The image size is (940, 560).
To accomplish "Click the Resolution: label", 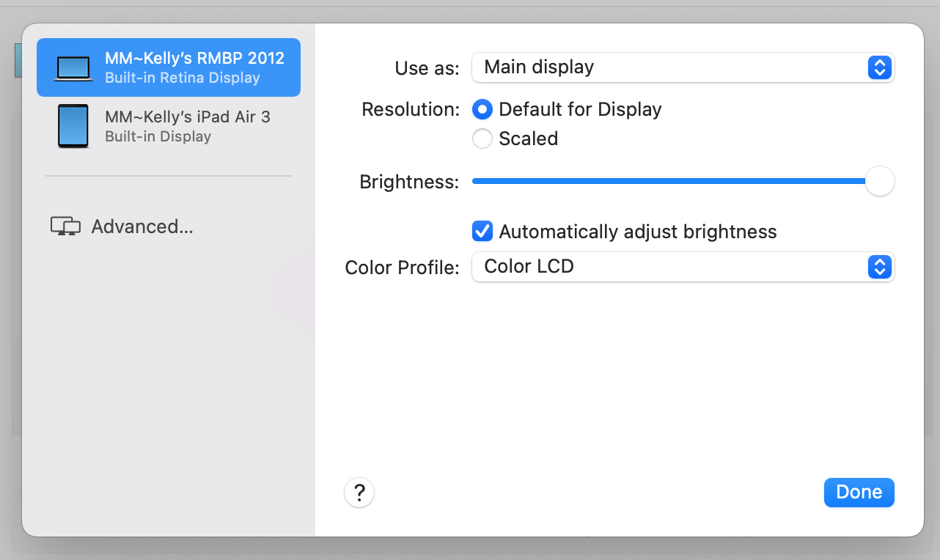I will (x=411, y=110).
